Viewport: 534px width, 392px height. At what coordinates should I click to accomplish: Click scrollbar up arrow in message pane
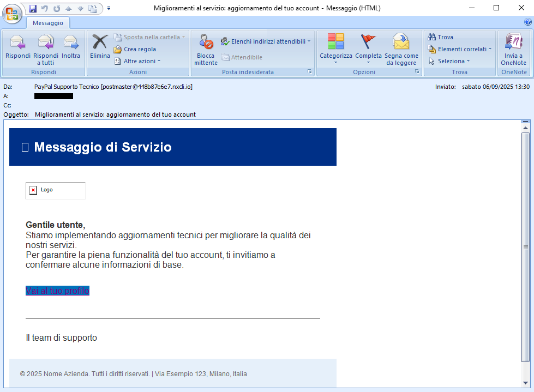(x=525, y=128)
